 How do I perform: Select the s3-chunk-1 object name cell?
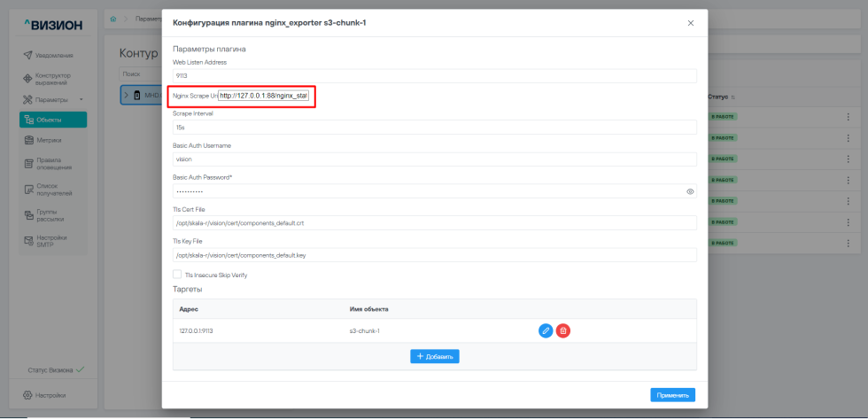[x=364, y=331]
